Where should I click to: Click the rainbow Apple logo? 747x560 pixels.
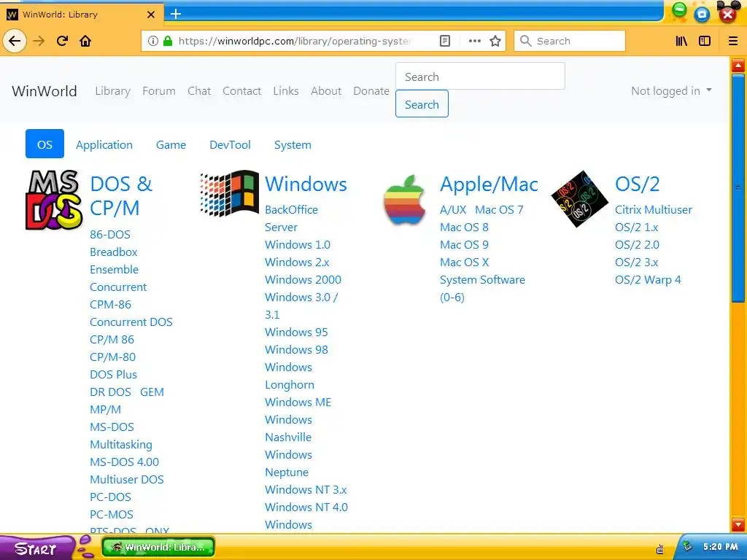[404, 200]
